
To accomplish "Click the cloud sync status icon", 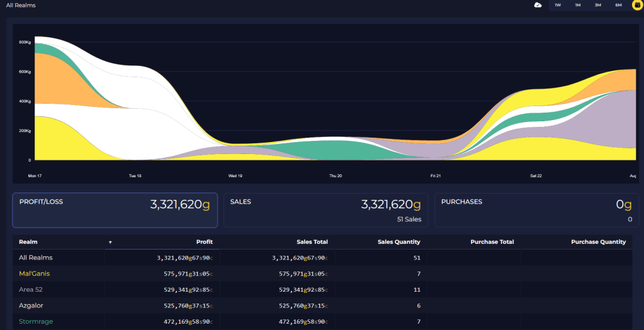I will (538, 5).
